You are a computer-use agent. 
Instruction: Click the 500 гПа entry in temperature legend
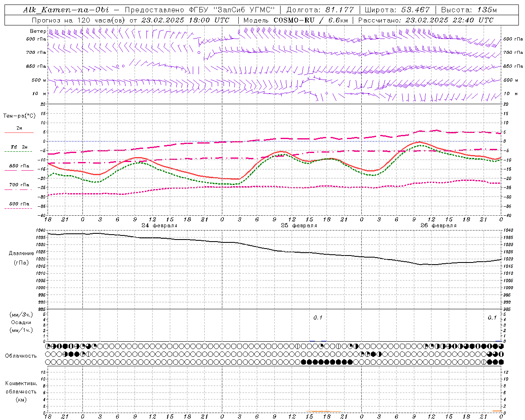coord(19,204)
